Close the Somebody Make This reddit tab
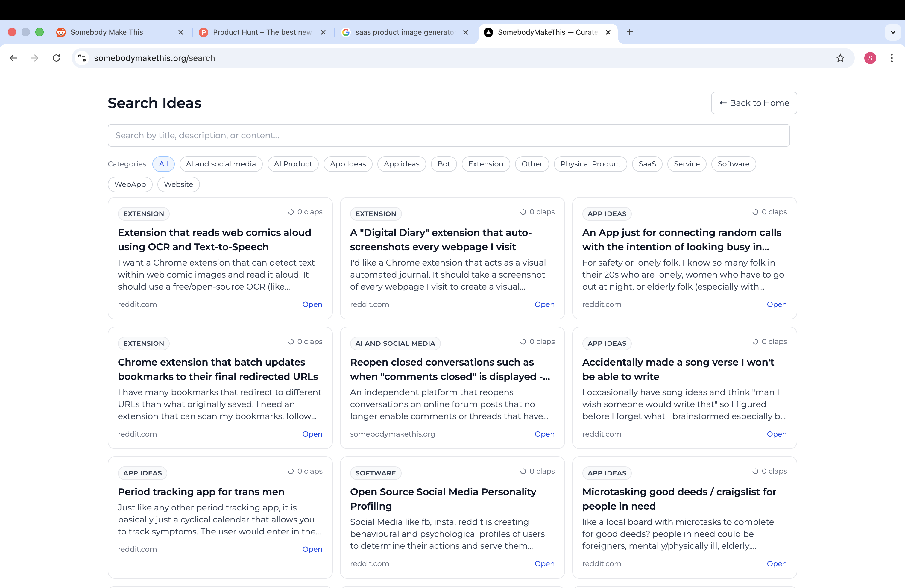 181,32
